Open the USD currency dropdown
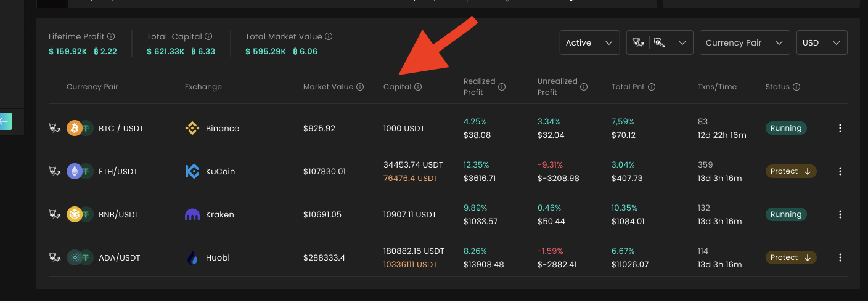This screenshot has height=303, width=868. pos(822,43)
